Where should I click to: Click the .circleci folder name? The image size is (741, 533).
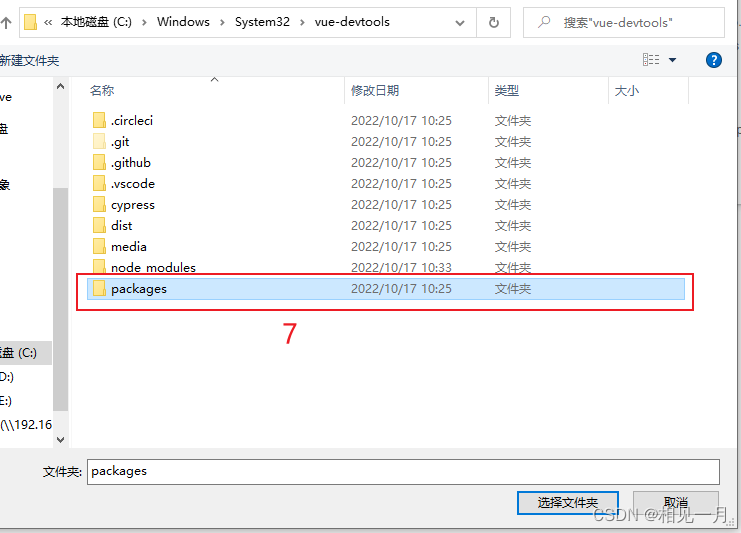(132, 120)
